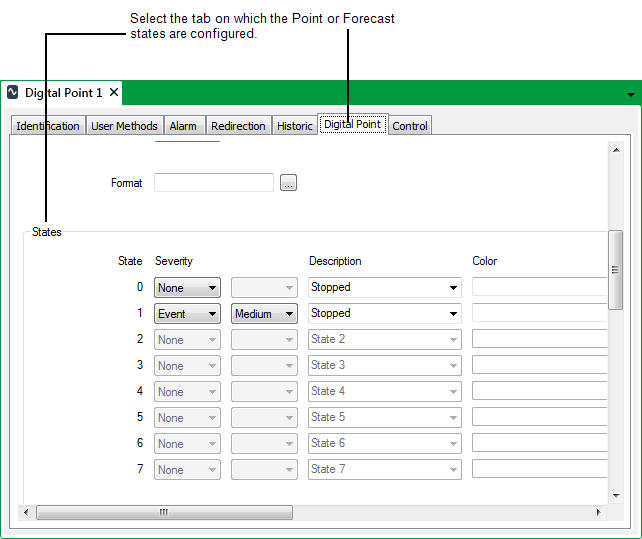642x539 pixels.
Task: Switch to the Control tab
Action: pos(410,126)
